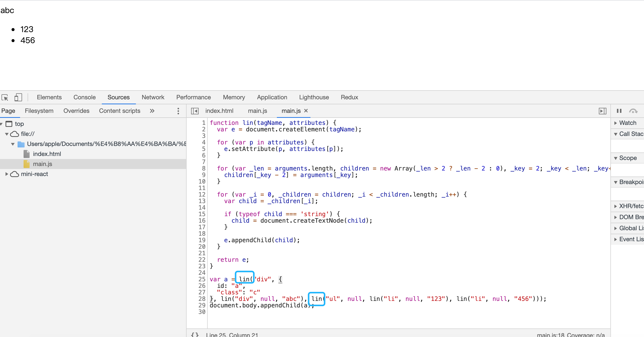The width and height of the screenshot is (644, 337).
Task: Switch to the Filesystem navigator tab
Action: click(x=39, y=111)
